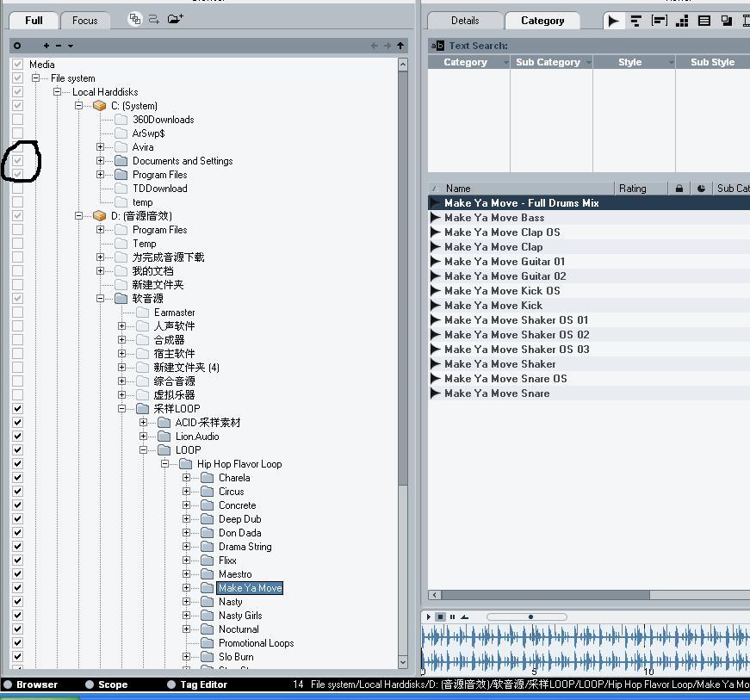Image resolution: width=750 pixels, height=700 pixels.
Task: Collapse the 软音源 folder
Action: click(x=100, y=299)
